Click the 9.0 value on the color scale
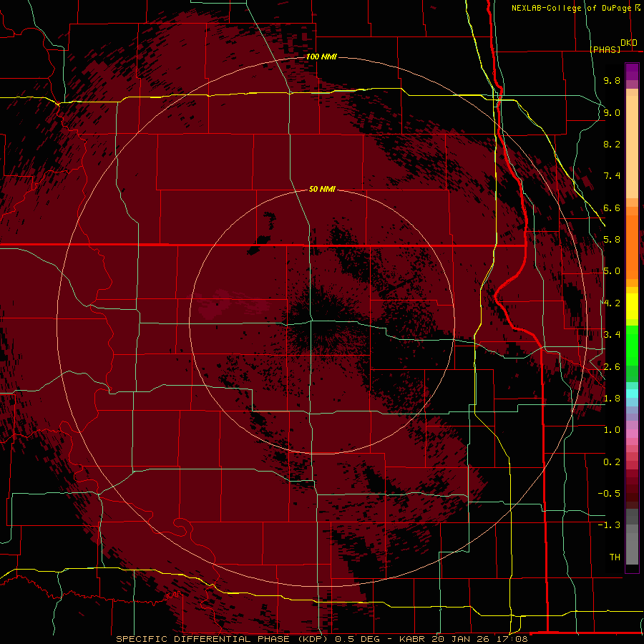644x644 pixels. [x=612, y=112]
